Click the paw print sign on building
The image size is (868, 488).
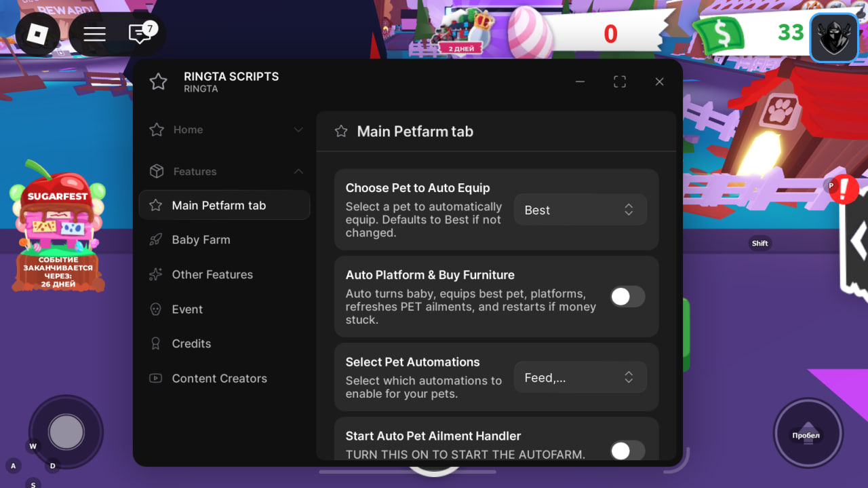coord(779,111)
